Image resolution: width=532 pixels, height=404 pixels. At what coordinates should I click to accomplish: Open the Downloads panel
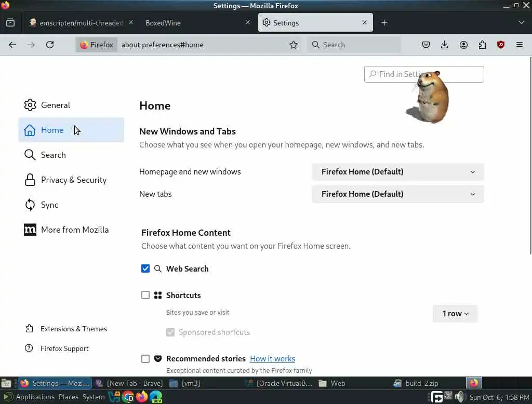445,45
